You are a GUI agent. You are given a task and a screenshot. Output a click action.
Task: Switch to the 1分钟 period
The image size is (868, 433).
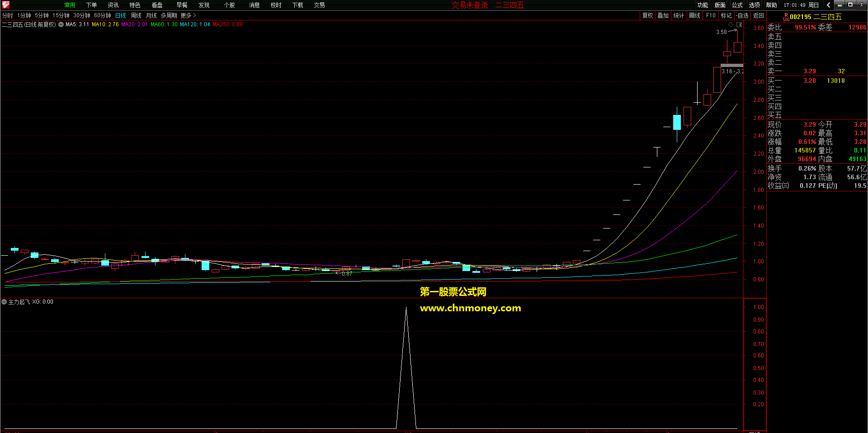tap(24, 15)
